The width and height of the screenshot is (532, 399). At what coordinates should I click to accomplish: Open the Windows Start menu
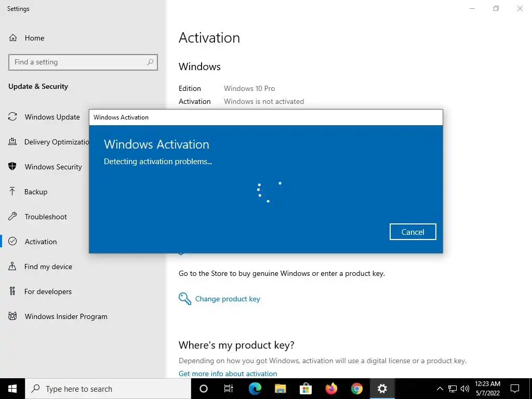(x=12, y=389)
